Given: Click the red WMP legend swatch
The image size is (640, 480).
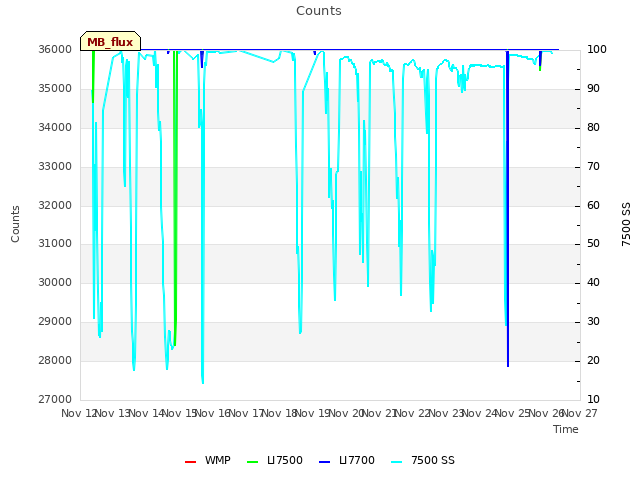Looking at the screenshot, I should coord(191,462).
